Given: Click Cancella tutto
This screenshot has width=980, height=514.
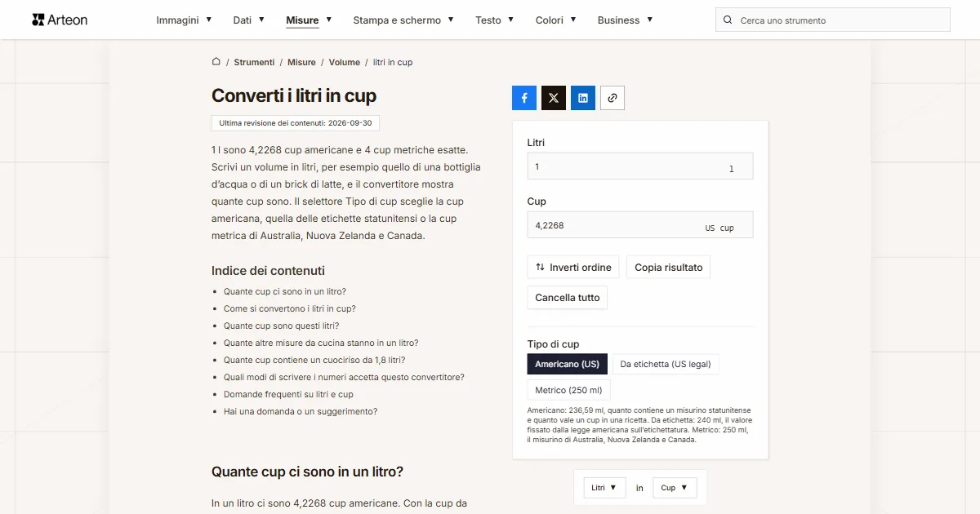Looking at the screenshot, I should click(568, 298).
